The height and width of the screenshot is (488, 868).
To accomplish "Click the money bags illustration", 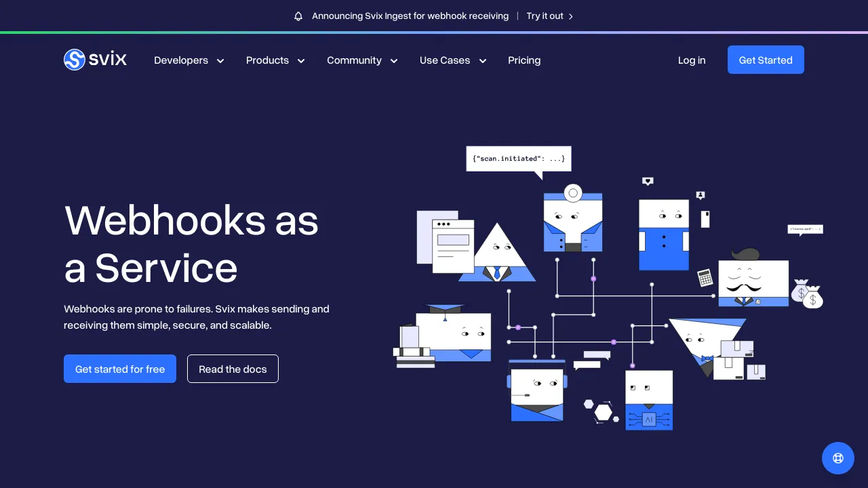I will pos(807,293).
